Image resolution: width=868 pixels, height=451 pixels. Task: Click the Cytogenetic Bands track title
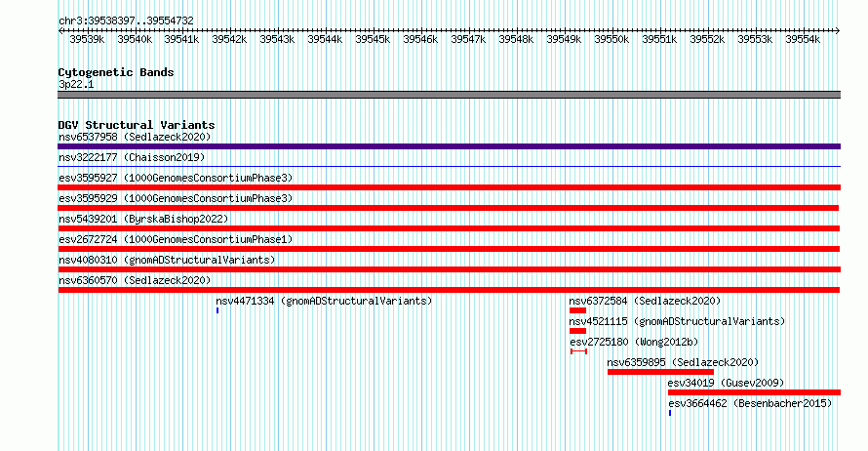116,72
